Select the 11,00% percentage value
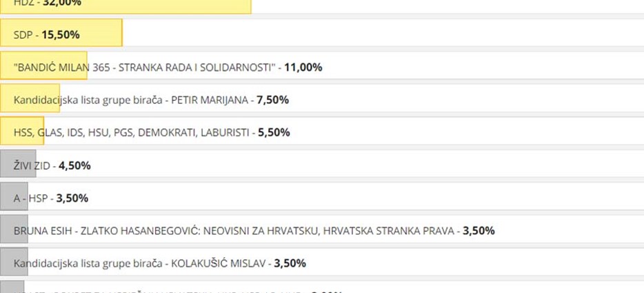Image resolution: width=644 pixels, height=293 pixels. pyautogui.click(x=303, y=68)
